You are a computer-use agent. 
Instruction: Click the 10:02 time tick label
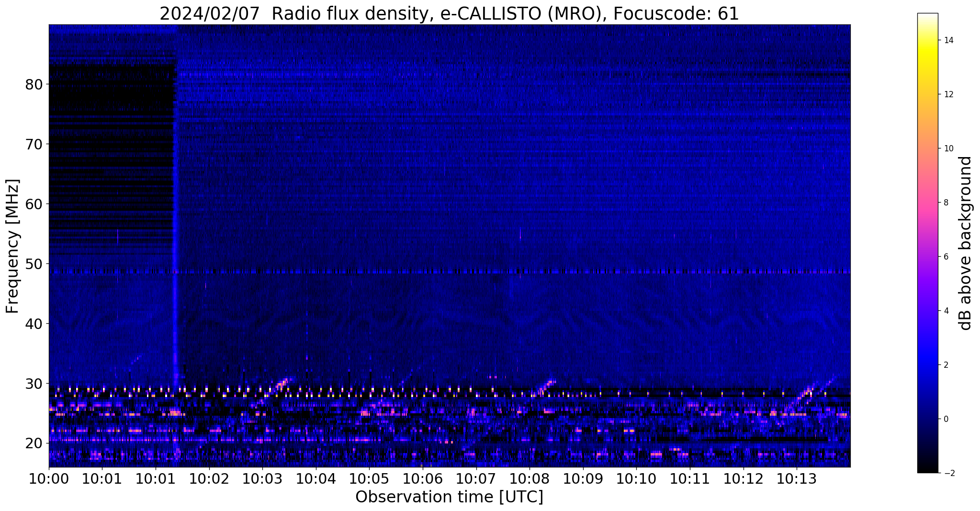(209, 479)
